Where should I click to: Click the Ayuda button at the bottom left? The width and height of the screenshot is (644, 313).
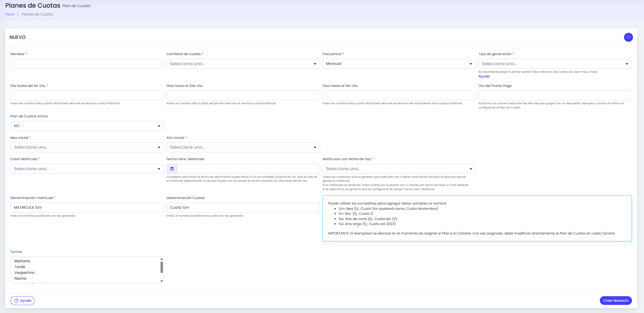pyautogui.click(x=23, y=301)
